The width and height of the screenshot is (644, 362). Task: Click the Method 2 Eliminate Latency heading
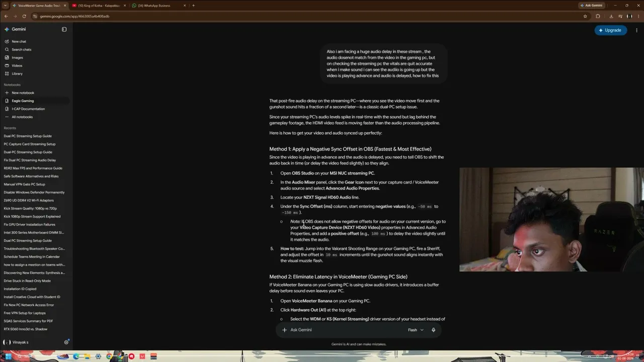338,277
